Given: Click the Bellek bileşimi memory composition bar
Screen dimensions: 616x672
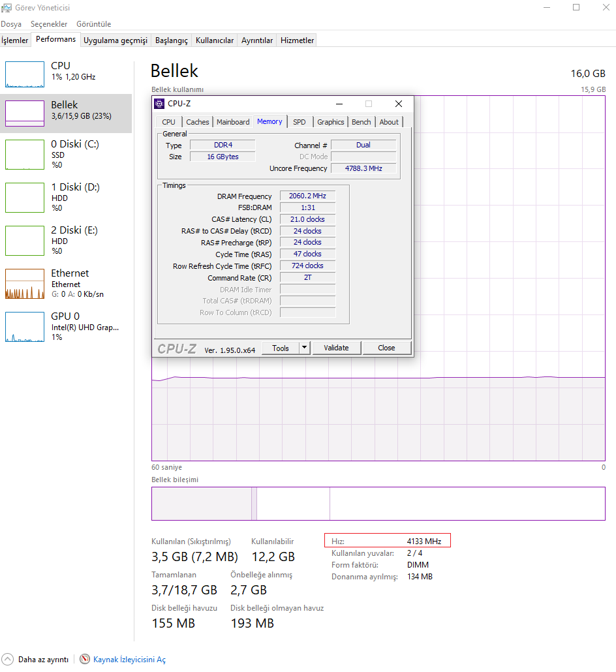Looking at the screenshot, I should point(378,504).
